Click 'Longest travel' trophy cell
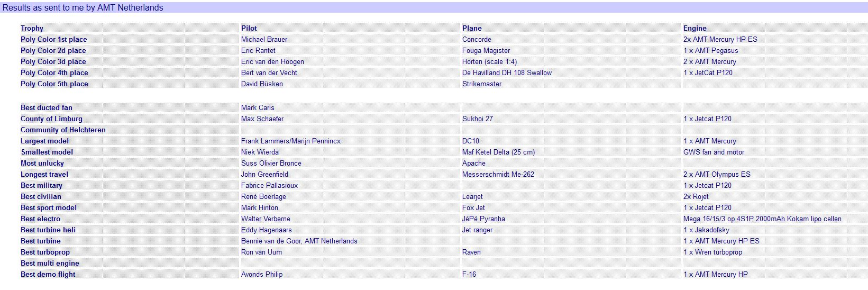The height and width of the screenshot is (290, 868). [44, 174]
